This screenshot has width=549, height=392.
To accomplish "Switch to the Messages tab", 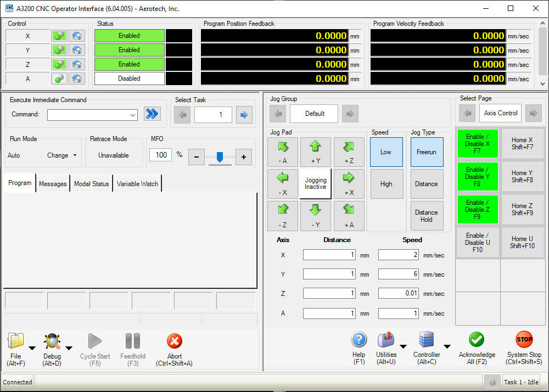I will pos(53,183).
